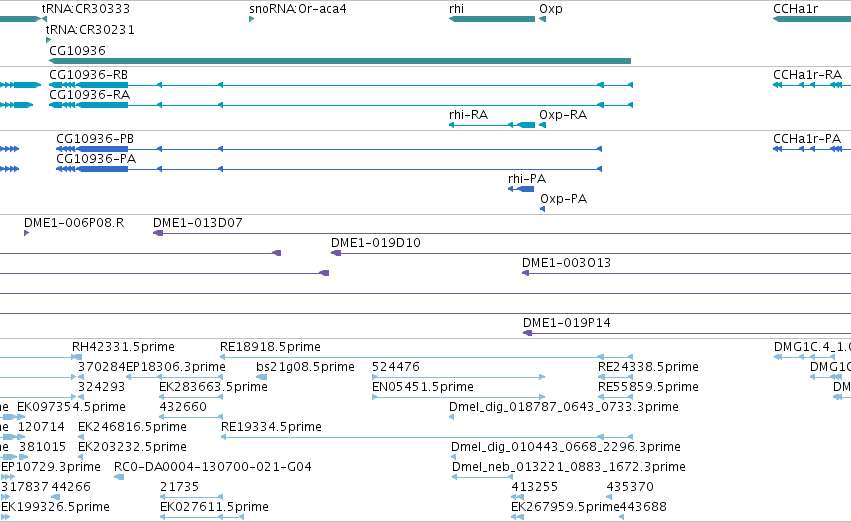Select the EP18306.3prime EST label
The image size is (851, 522).
point(176,366)
